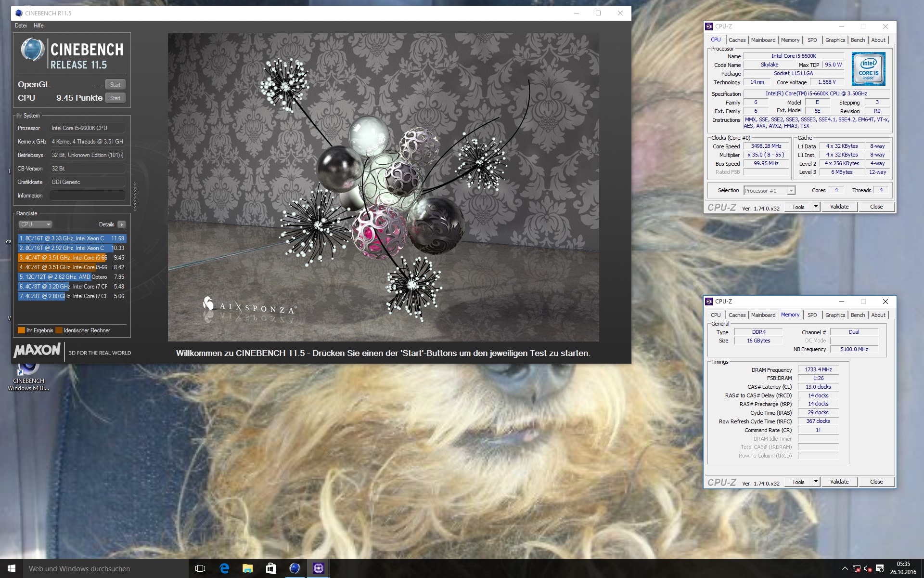The image size is (924, 578).
Task: Select ranking row 8C/16T @ 3.33 GHz Xeon
Action: click(72, 238)
